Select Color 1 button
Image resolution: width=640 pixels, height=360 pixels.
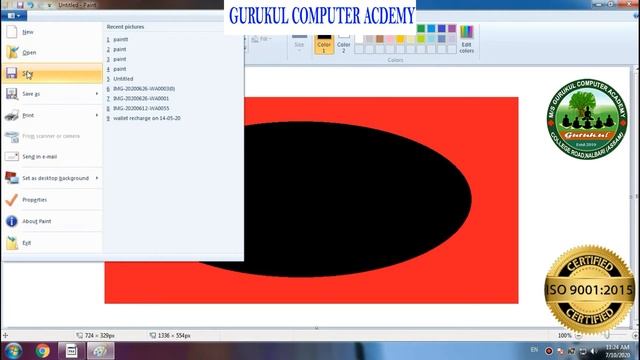[x=324, y=44]
